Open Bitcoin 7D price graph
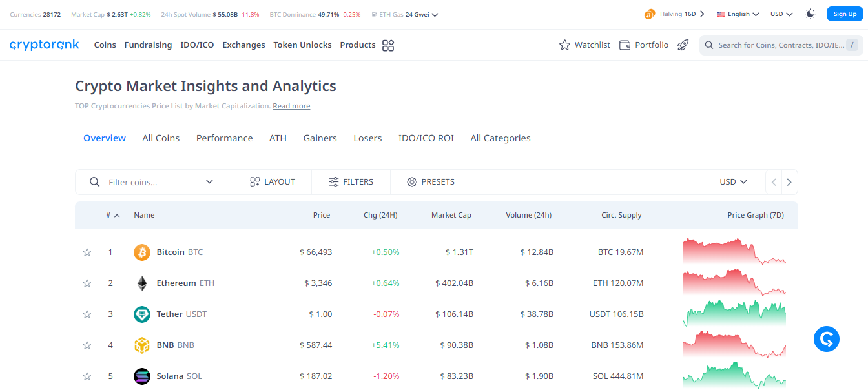This screenshot has height=390, width=868. click(x=734, y=251)
